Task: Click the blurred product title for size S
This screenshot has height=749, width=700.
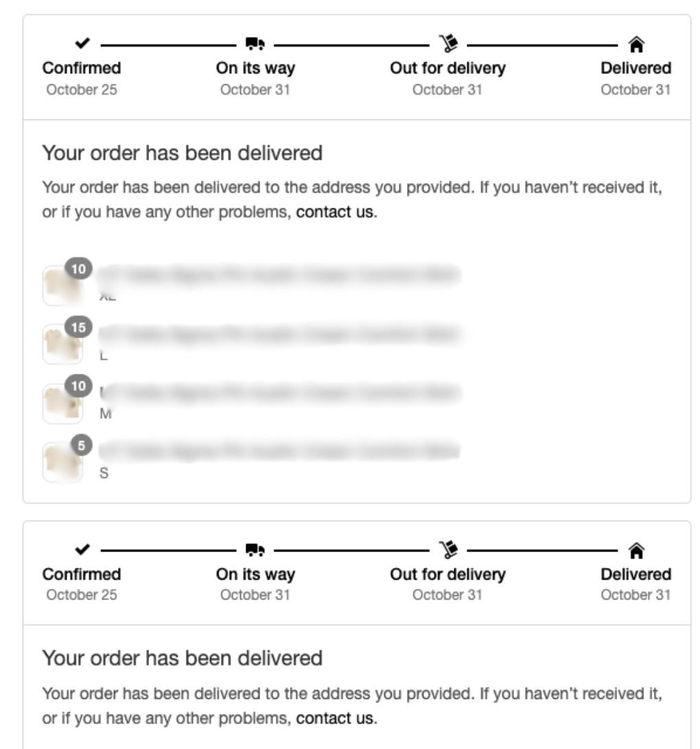Action: 278,451
